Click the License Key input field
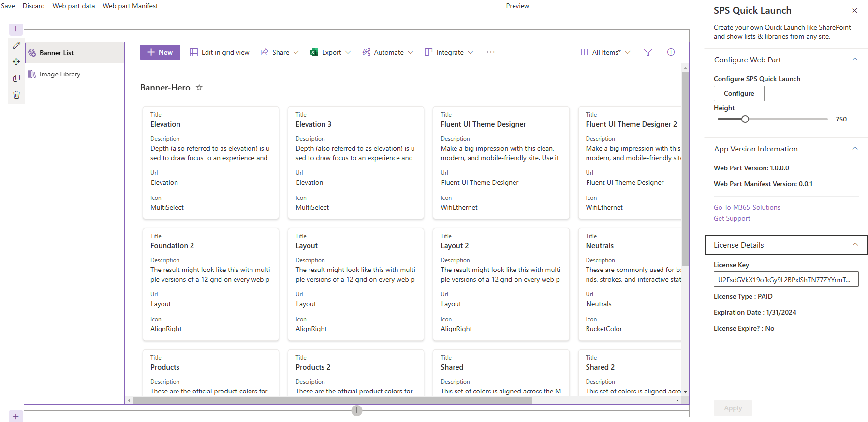 [x=786, y=279]
